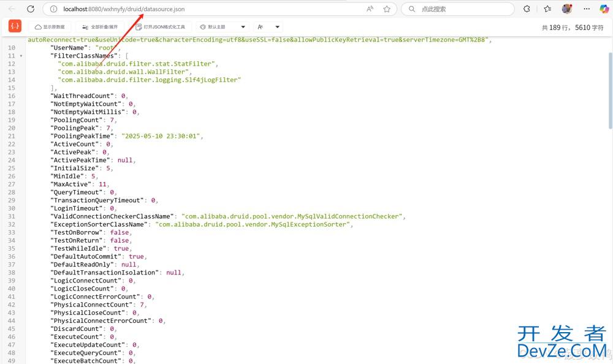Click the localhost datasource.json address bar

[x=219, y=9]
